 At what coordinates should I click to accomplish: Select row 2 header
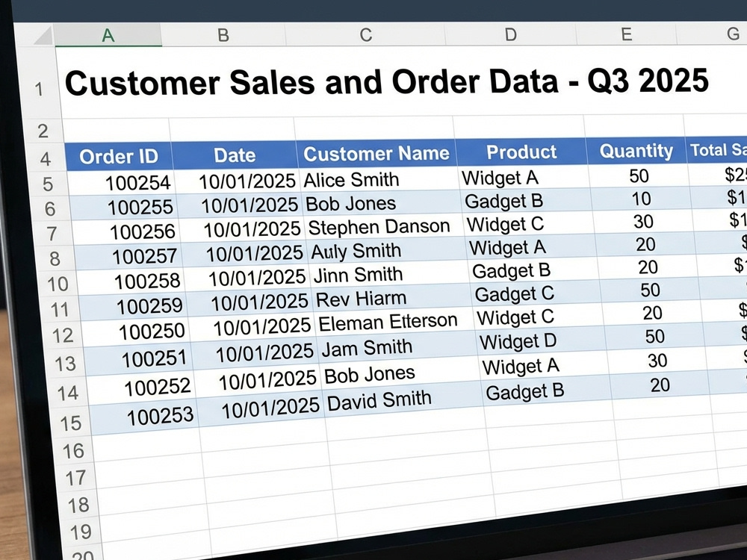(43, 131)
